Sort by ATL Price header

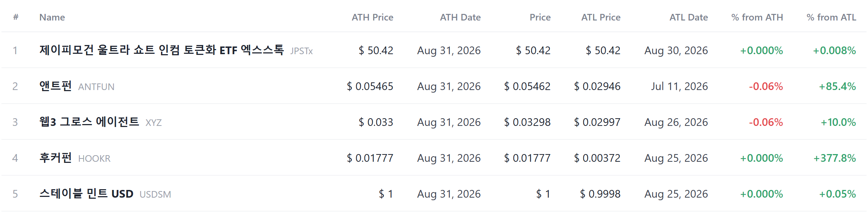pyautogui.click(x=601, y=17)
